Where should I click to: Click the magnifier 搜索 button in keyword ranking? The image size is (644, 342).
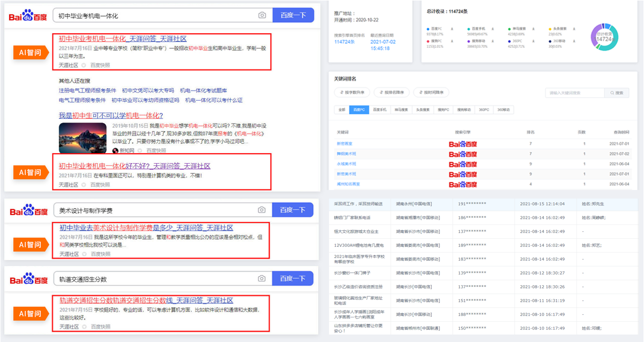[x=616, y=93]
